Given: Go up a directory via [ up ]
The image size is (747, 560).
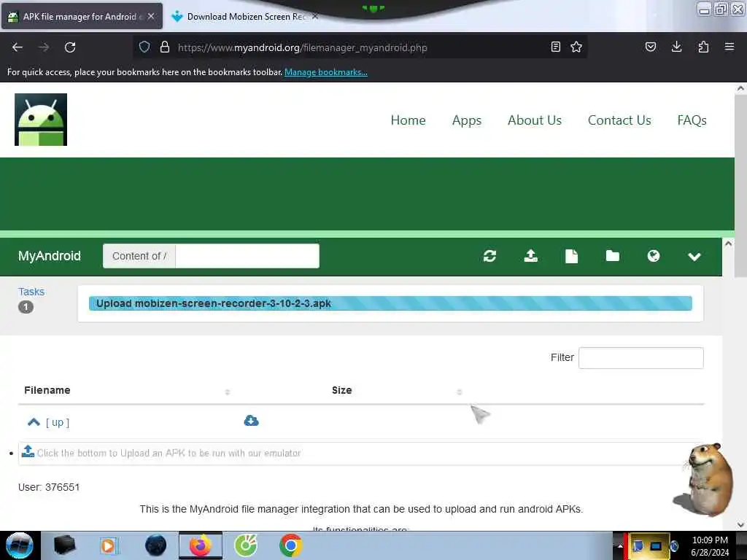Looking at the screenshot, I should pos(57,422).
